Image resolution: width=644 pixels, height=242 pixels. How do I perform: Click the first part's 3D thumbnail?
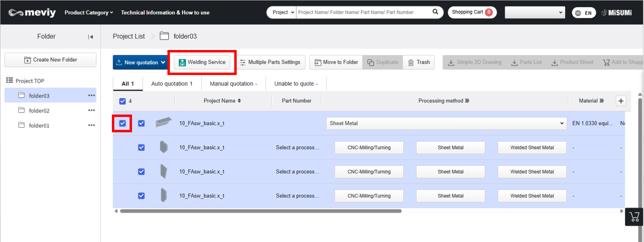tap(163, 122)
